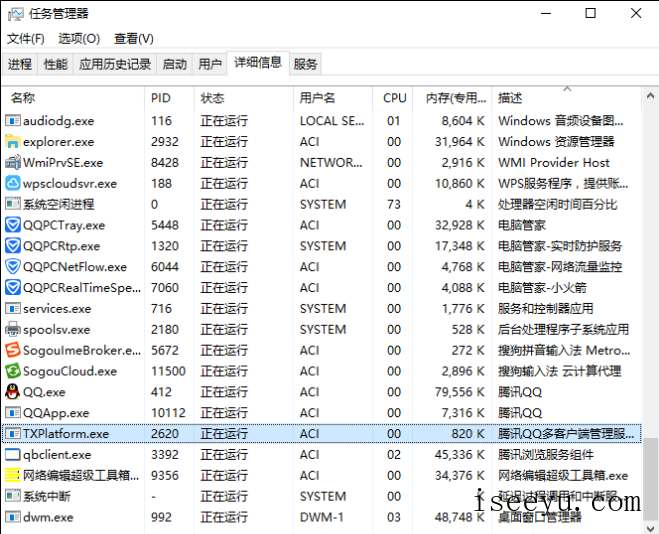Sort by the PID column header
The width and height of the screenshot is (659, 534).
[x=169, y=98]
